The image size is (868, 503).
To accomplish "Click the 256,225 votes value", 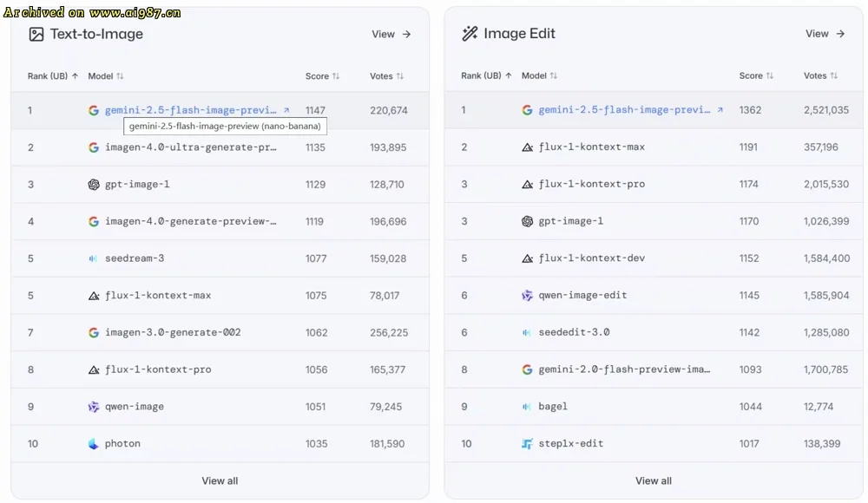I will tap(389, 333).
